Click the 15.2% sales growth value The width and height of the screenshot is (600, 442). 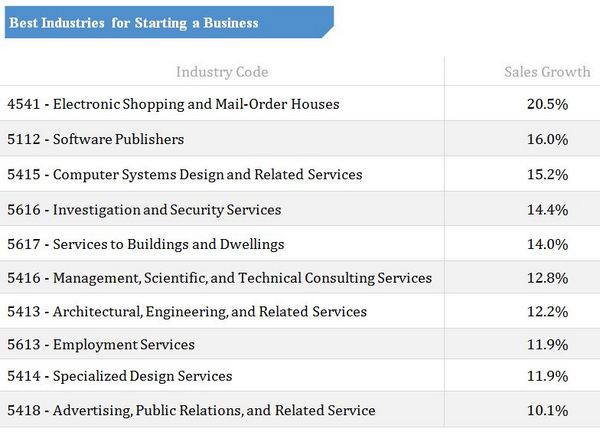click(547, 175)
